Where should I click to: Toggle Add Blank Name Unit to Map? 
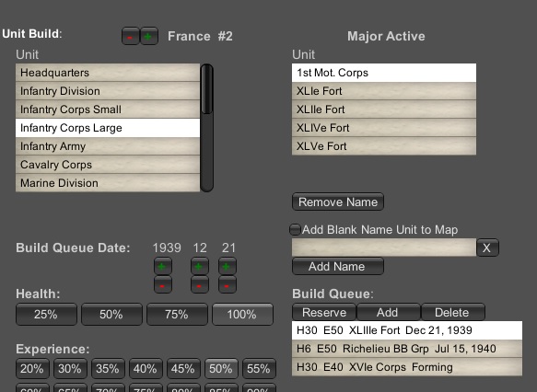click(x=295, y=229)
